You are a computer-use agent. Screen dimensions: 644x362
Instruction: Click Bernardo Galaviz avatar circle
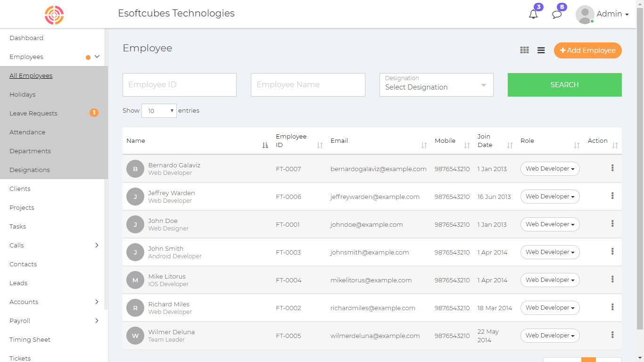(135, 169)
